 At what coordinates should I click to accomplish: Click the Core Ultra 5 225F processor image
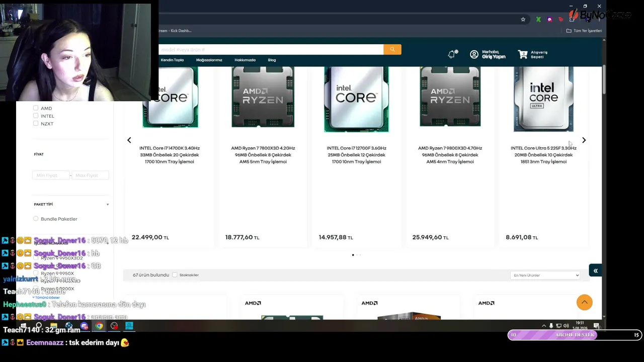[543, 100]
